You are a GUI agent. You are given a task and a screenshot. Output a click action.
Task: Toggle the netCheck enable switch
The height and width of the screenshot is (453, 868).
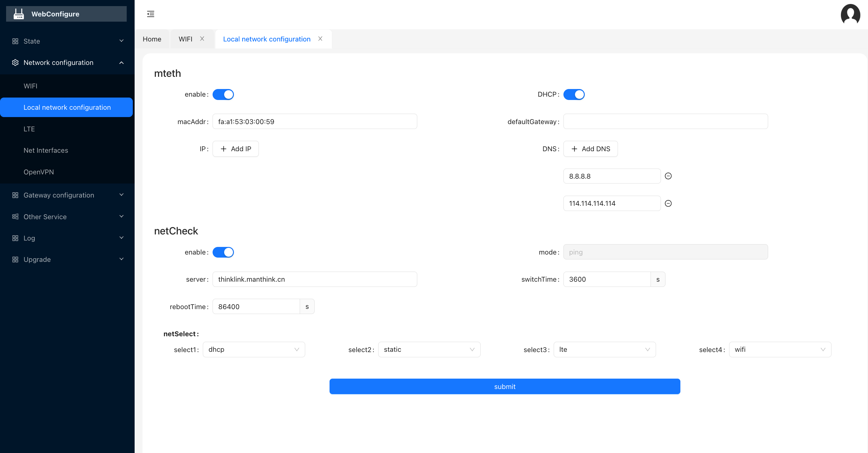[223, 252]
